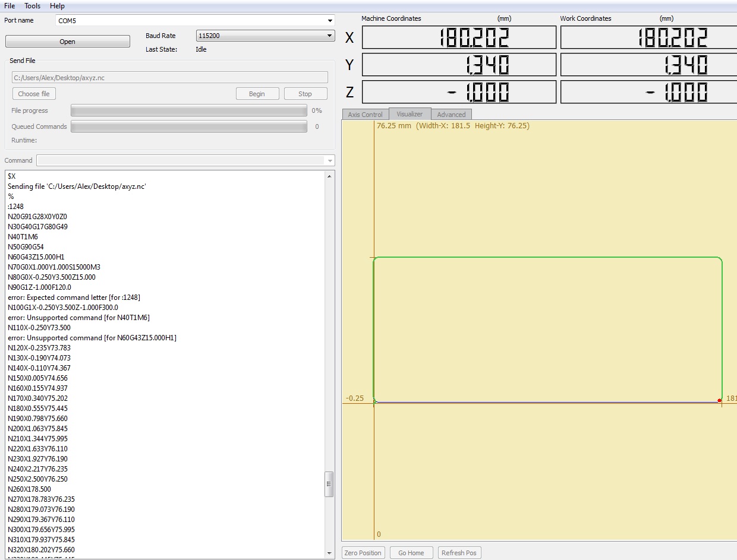737x560 pixels.
Task: Click the Work Coordinates Y display
Action: pos(648,65)
